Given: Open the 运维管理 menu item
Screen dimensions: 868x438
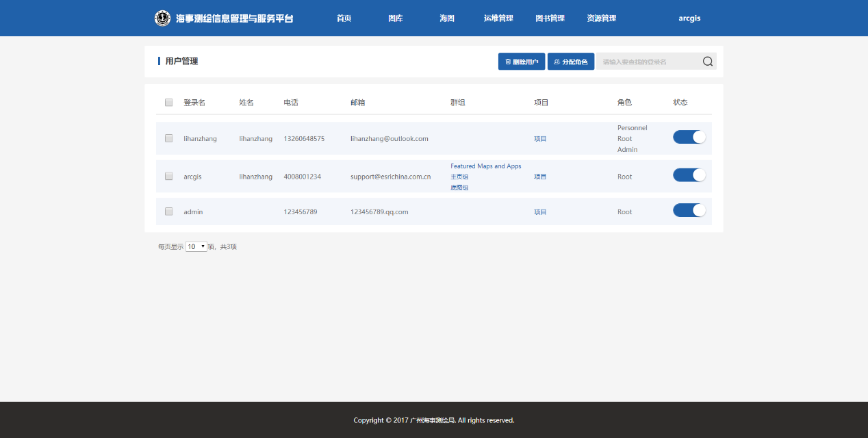Looking at the screenshot, I should tap(498, 18).
